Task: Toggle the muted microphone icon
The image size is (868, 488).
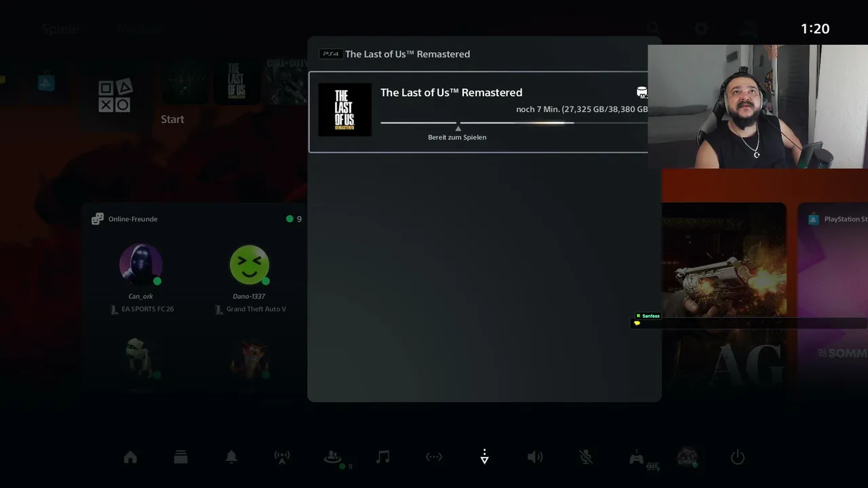Action: pos(586,457)
